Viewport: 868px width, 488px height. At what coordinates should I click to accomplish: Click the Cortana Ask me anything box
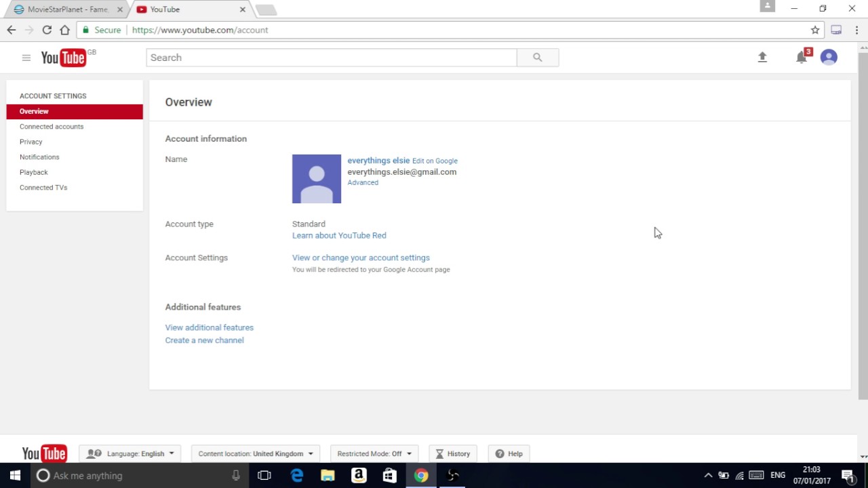140,476
